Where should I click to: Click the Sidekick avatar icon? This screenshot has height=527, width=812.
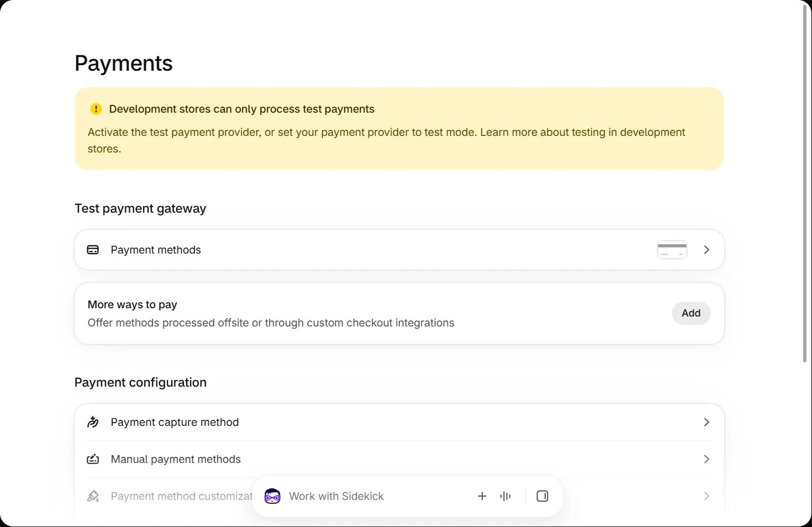pos(272,496)
